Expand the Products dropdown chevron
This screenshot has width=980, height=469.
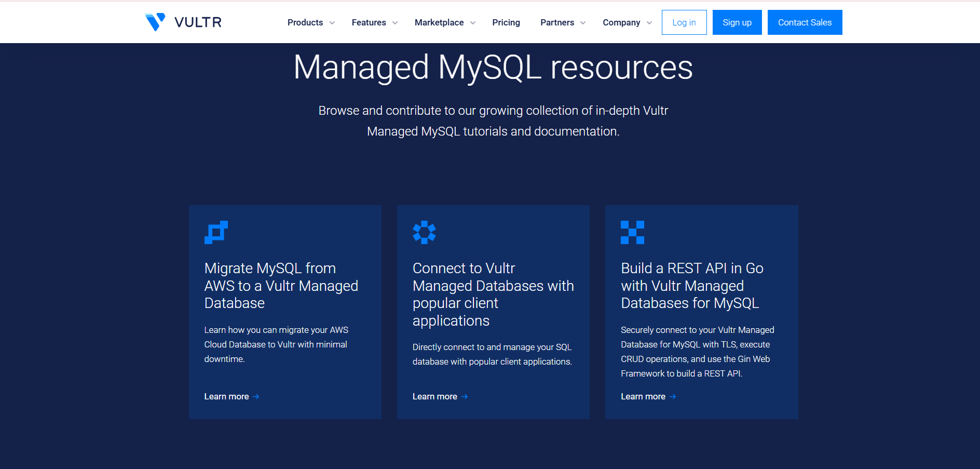point(332,23)
